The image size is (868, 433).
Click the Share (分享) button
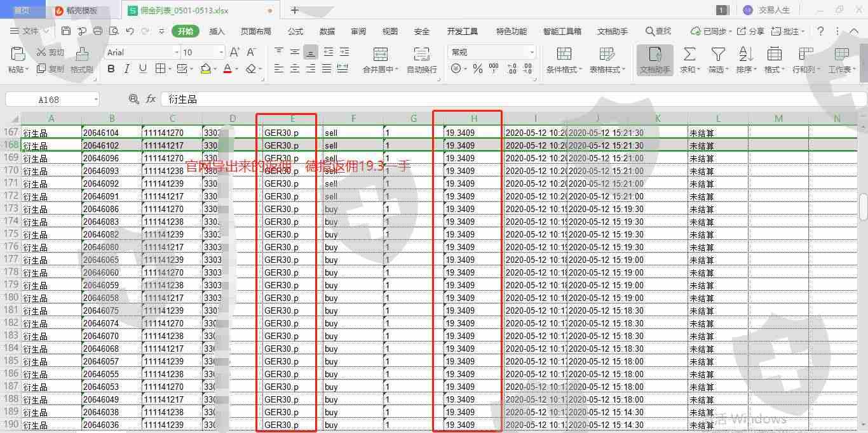(x=750, y=31)
